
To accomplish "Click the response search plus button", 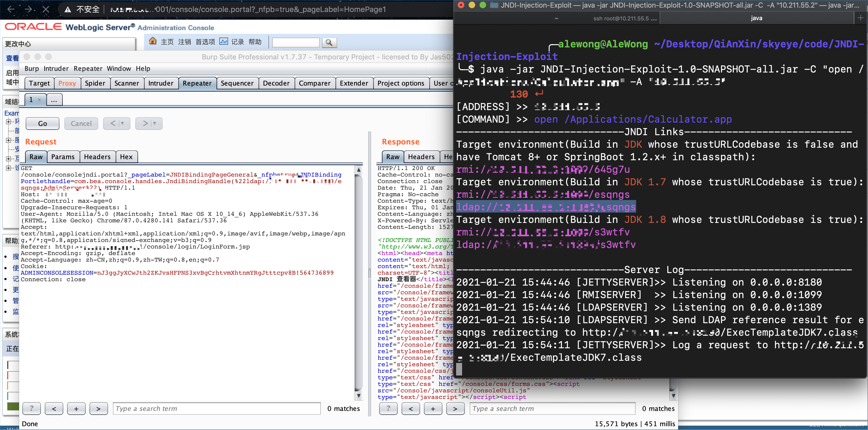I will click(x=433, y=408).
